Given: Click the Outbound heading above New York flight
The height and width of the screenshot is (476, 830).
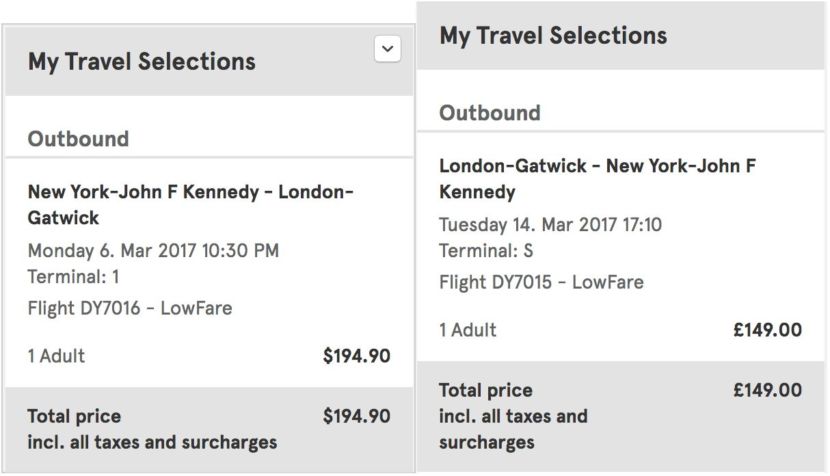Looking at the screenshot, I should (78, 139).
